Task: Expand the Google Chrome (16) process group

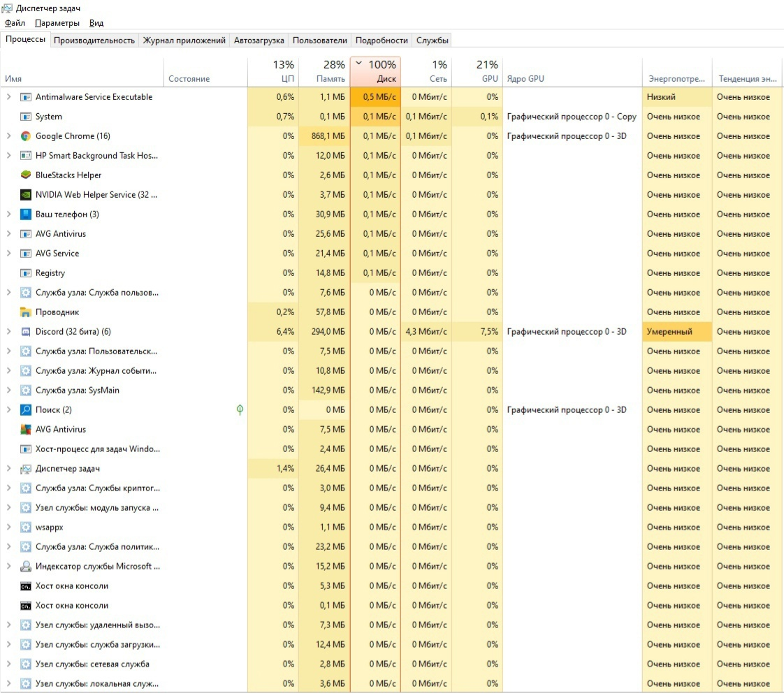Action: point(8,136)
